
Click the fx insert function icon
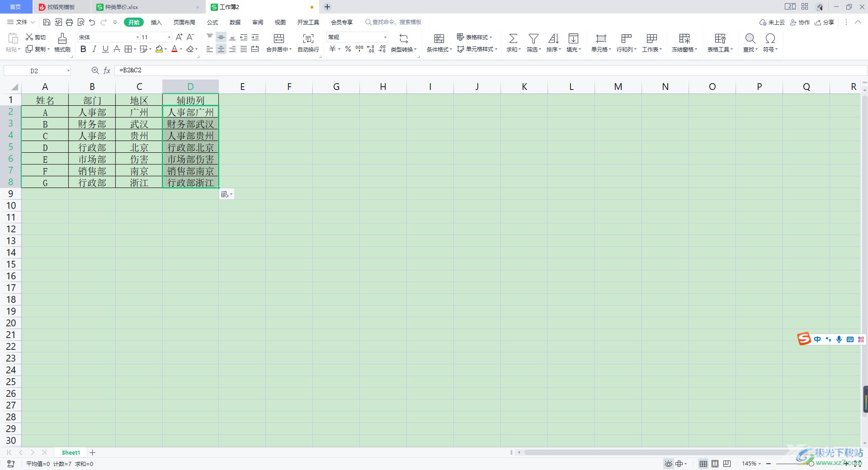coord(107,70)
